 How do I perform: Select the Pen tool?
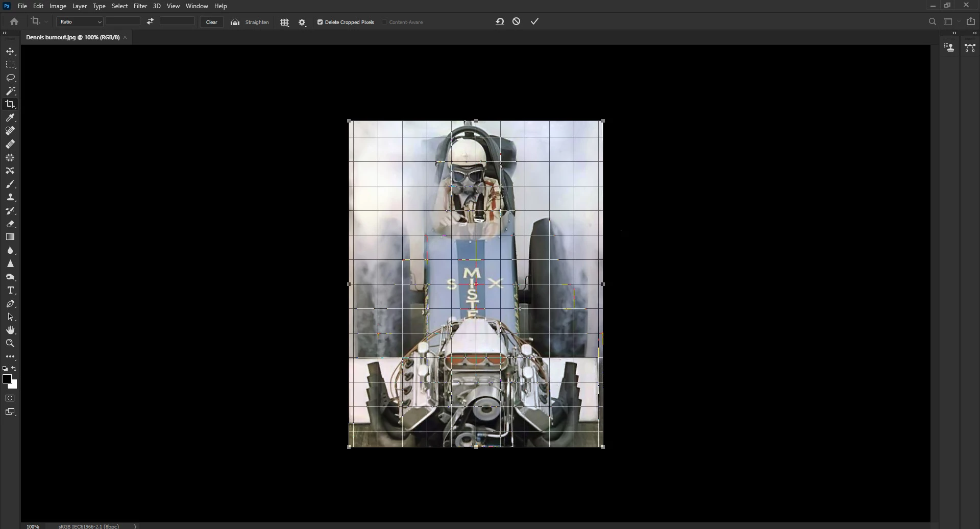point(10,304)
